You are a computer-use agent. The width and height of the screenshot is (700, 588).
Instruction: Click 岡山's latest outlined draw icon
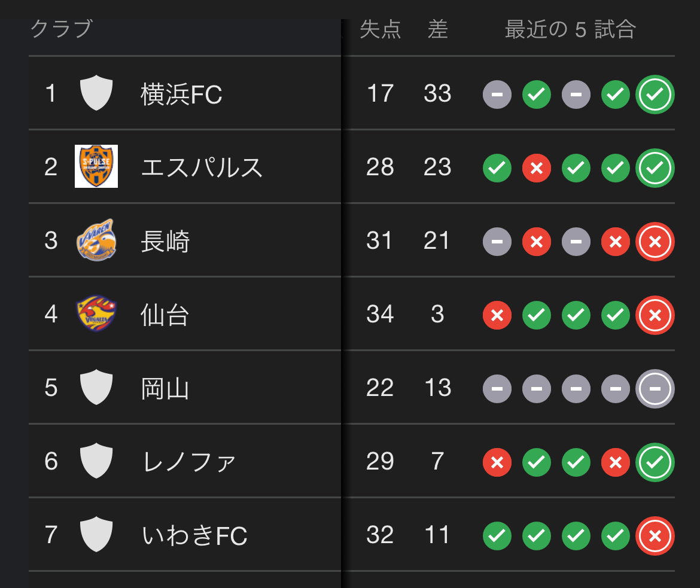[655, 389]
